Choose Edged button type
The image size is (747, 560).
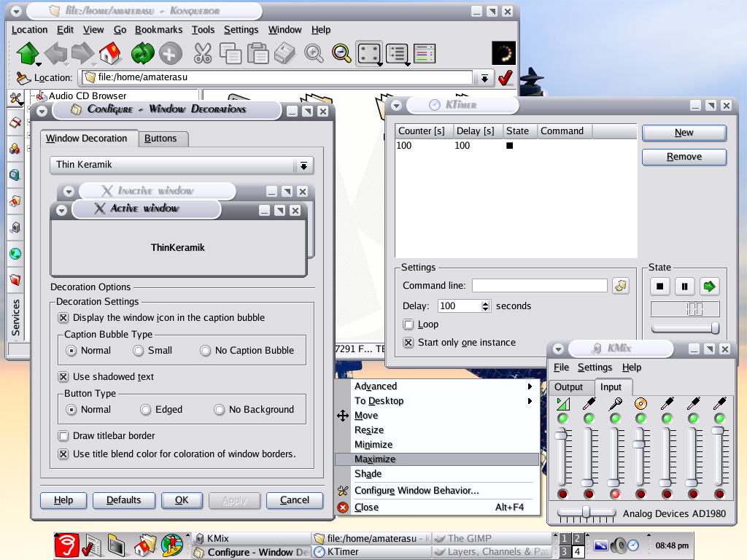coord(146,410)
